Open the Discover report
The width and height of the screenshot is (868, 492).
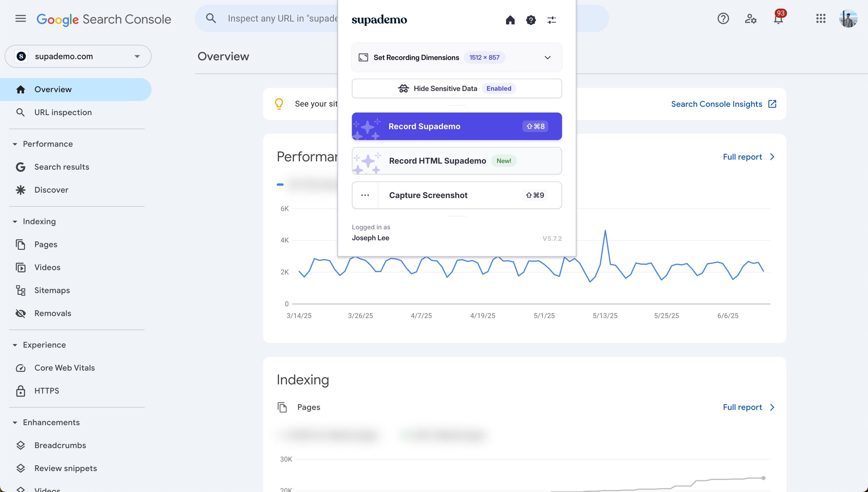point(76,190)
